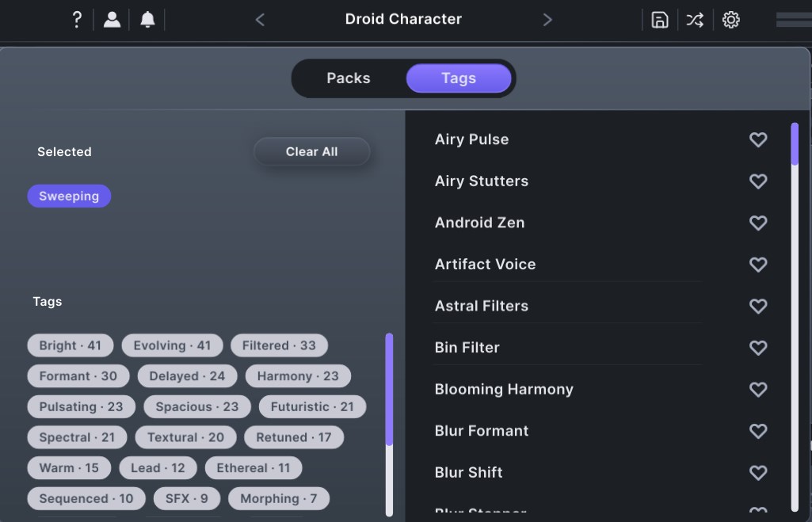Switch to the Packs tab
The height and width of the screenshot is (522, 812).
tap(349, 78)
